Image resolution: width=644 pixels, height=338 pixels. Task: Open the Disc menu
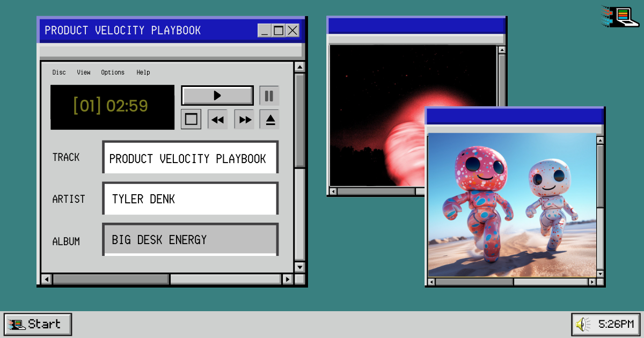pos(59,72)
